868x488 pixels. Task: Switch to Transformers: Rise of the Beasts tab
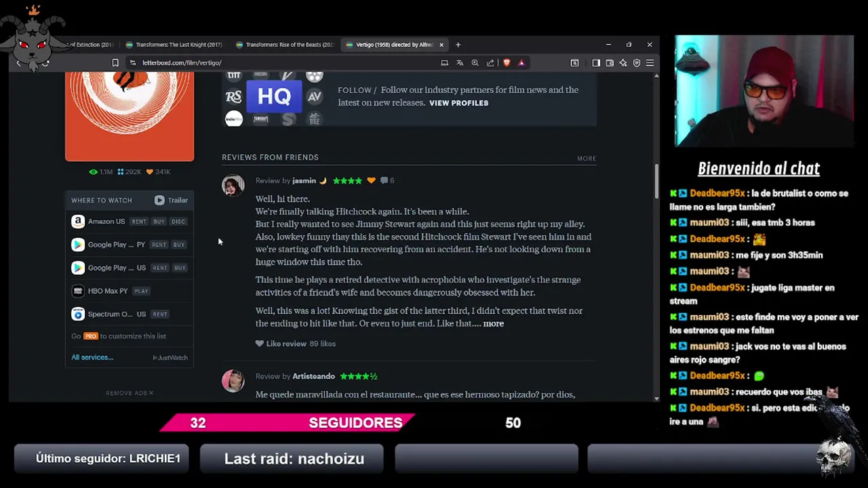[x=285, y=45]
